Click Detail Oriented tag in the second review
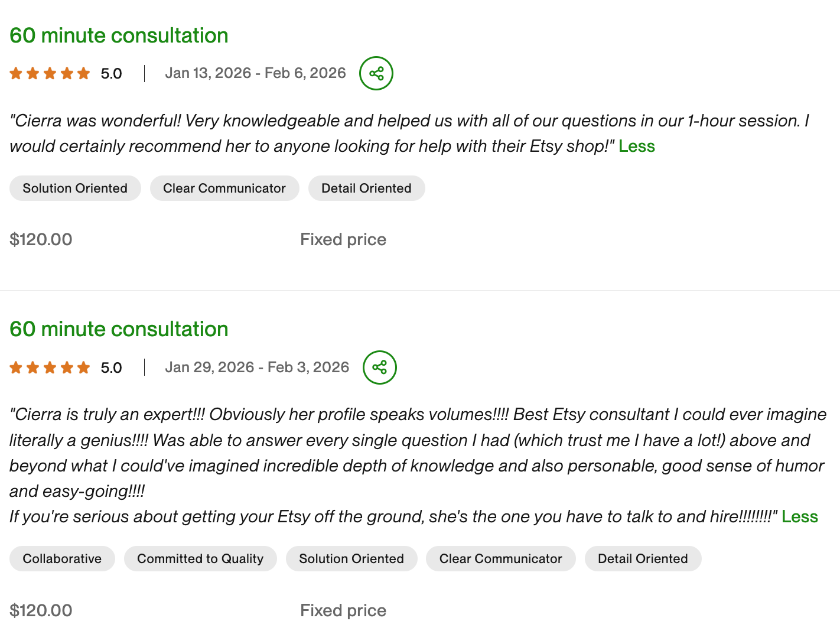 point(643,559)
